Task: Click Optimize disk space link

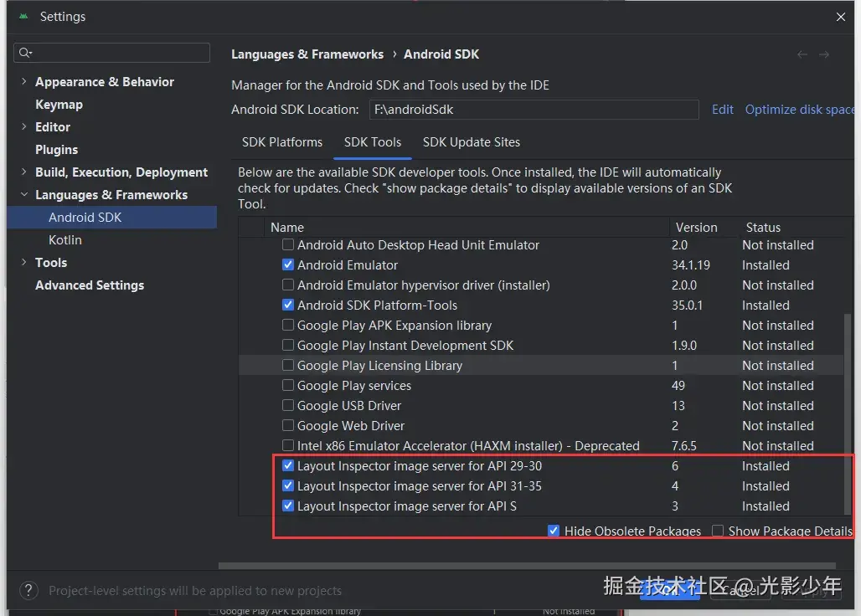Action: pos(800,110)
